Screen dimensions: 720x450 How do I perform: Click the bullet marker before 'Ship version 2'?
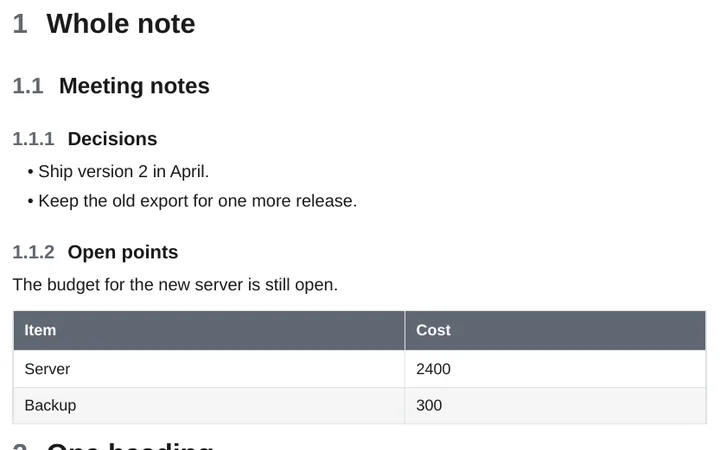[x=30, y=172]
